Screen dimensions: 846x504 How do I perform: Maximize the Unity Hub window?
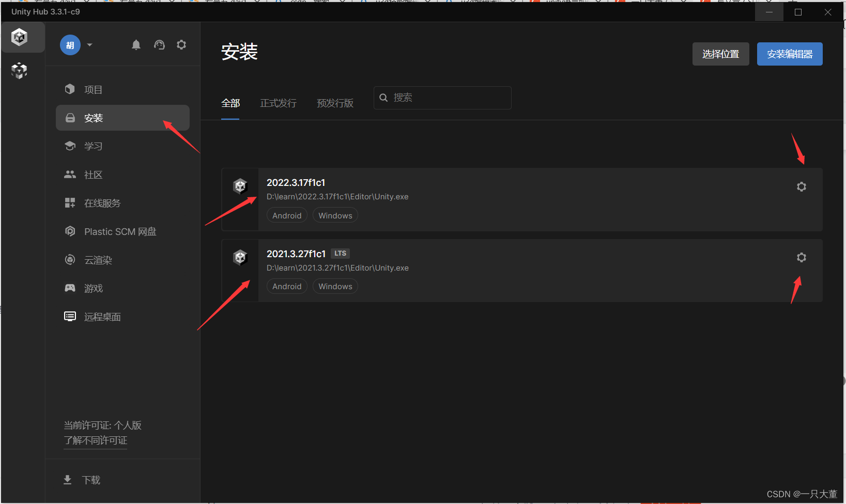coord(798,12)
